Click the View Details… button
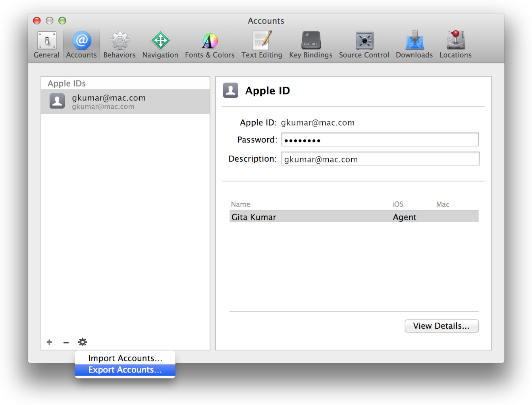 click(x=441, y=326)
